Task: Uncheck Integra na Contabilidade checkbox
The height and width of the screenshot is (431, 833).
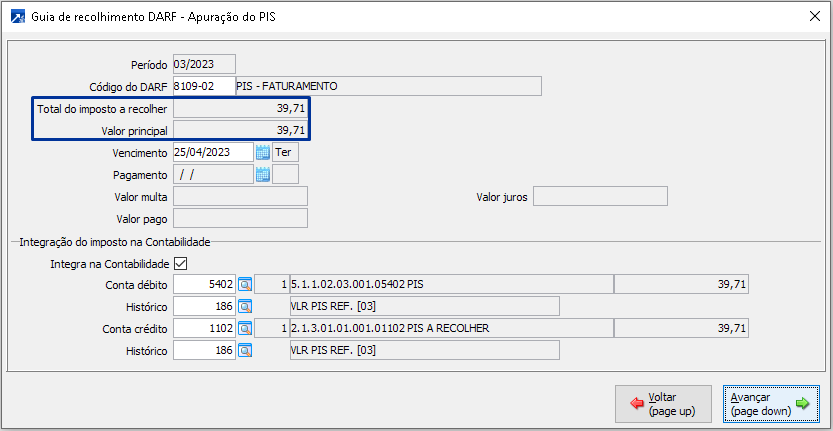Action: pyautogui.click(x=181, y=264)
